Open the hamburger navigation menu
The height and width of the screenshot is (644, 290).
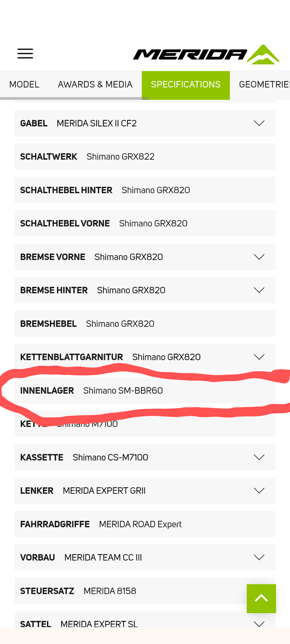(25, 54)
